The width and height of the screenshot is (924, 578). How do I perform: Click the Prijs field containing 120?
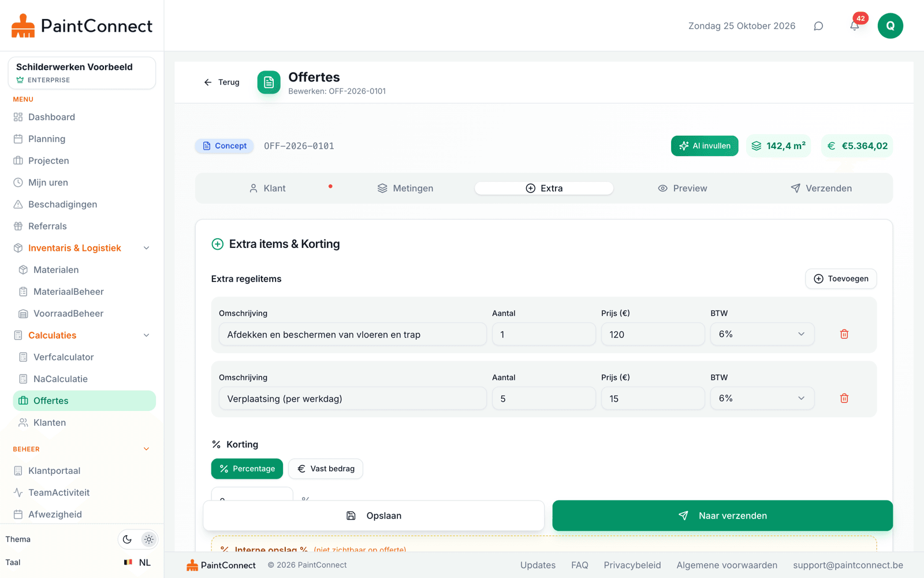(653, 334)
